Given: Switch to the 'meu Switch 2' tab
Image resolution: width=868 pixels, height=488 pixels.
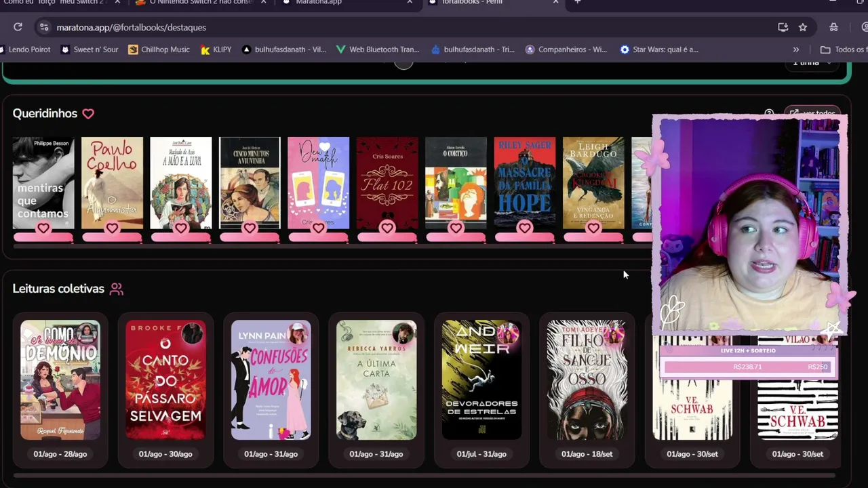Looking at the screenshot, I should tap(60, 3).
